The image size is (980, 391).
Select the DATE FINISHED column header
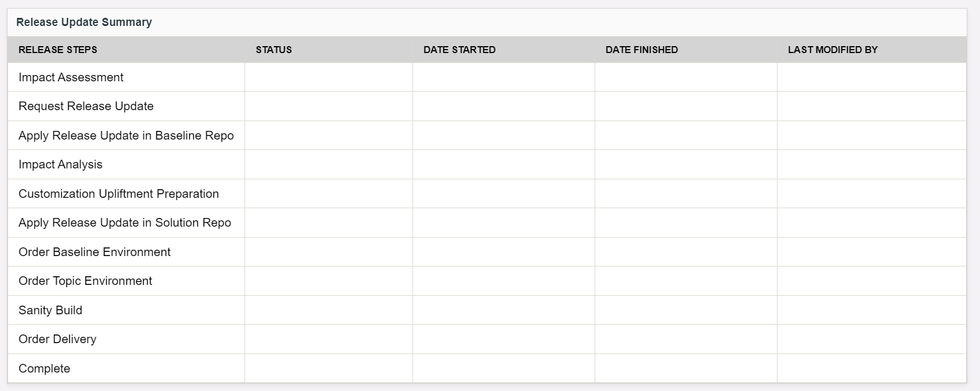pos(641,50)
